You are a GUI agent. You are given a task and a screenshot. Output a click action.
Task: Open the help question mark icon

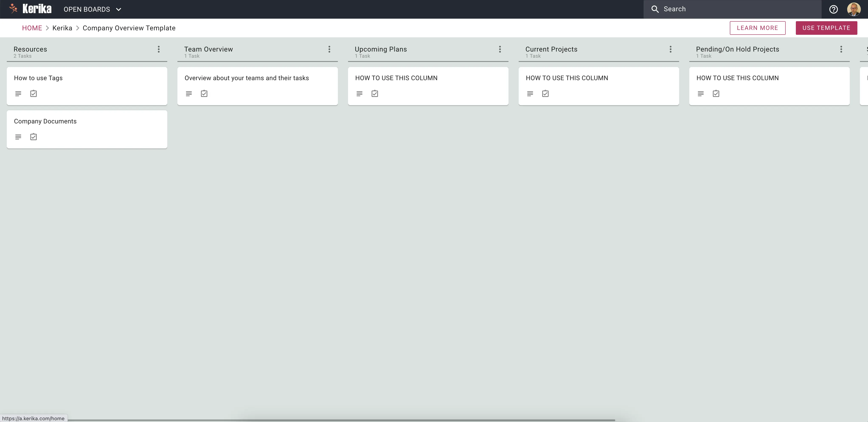[x=833, y=9]
